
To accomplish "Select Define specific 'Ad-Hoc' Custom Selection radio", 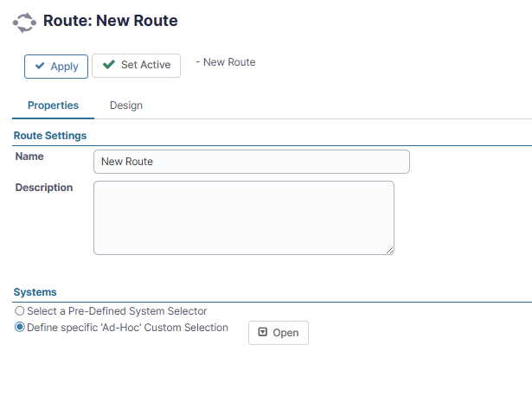I will click(20, 327).
